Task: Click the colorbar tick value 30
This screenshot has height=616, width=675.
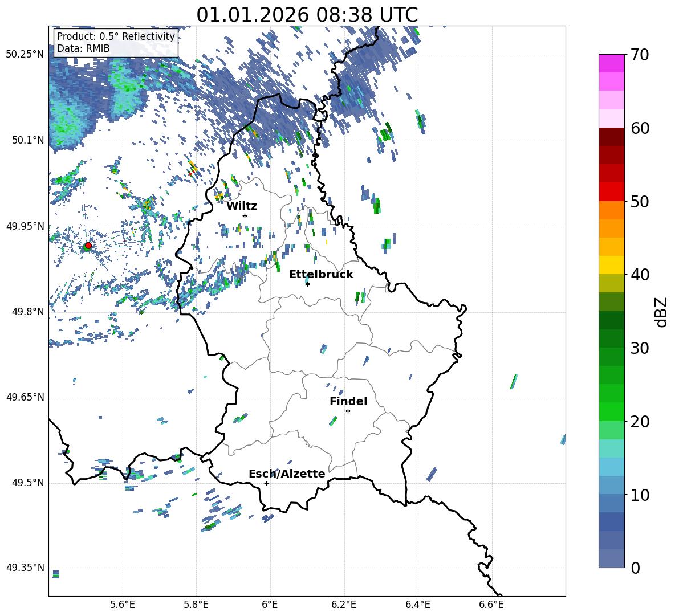Action: (640, 348)
